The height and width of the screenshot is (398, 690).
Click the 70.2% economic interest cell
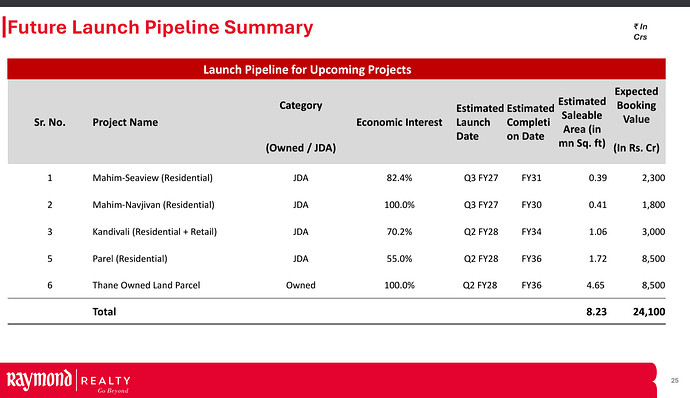399,232
